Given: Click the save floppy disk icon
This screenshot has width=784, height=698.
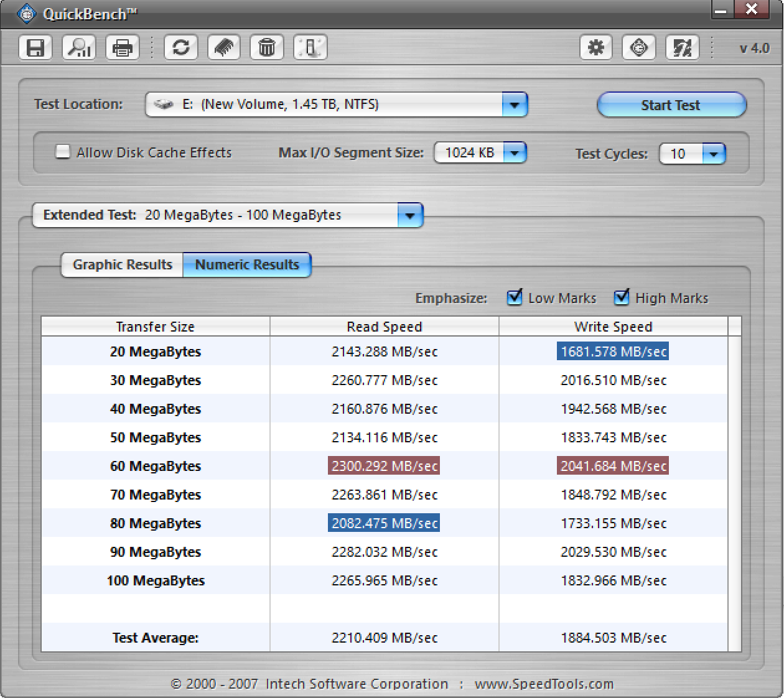Looking at the screenshot, I should (35, 48).
